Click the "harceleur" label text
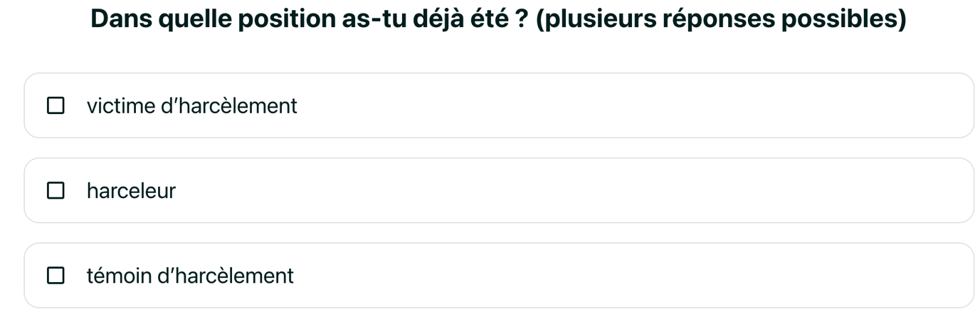 [x=131, y=190]
